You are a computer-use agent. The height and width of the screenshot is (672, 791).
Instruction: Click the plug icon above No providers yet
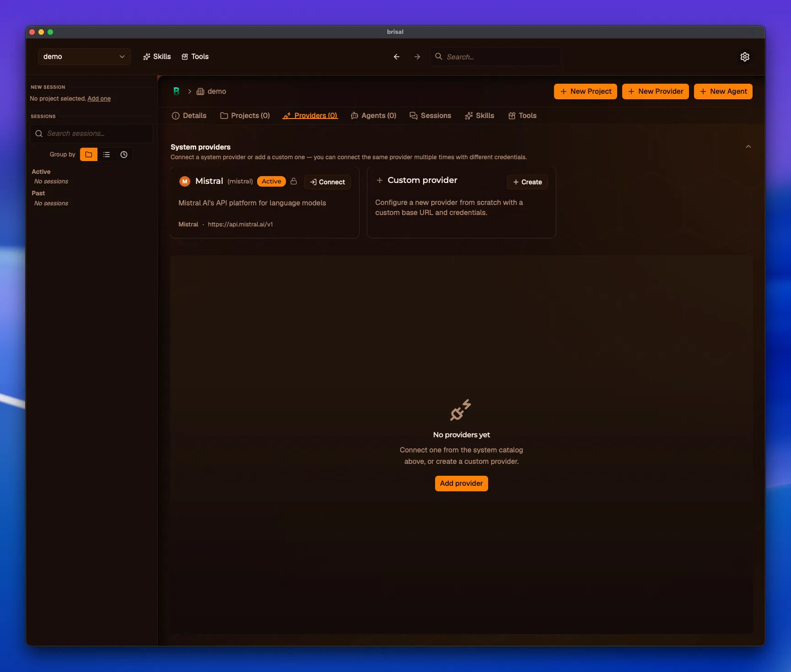461,410
